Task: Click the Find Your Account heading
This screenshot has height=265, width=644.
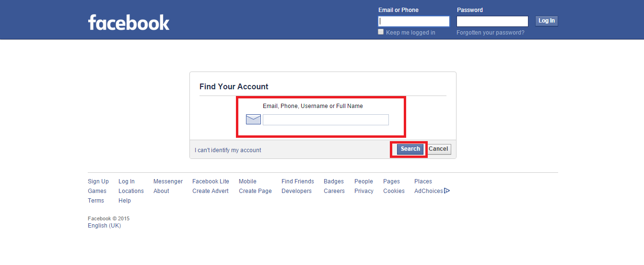Action: [234, 87]
